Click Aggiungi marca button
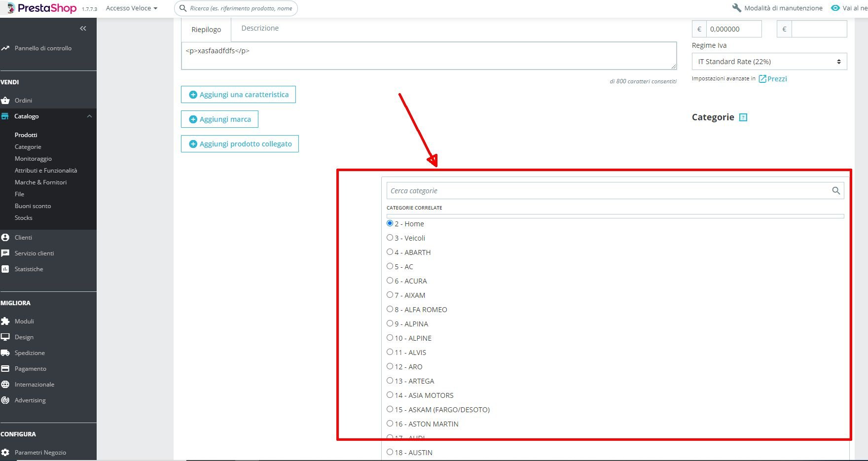868x461 pixels. click(219, 119)
